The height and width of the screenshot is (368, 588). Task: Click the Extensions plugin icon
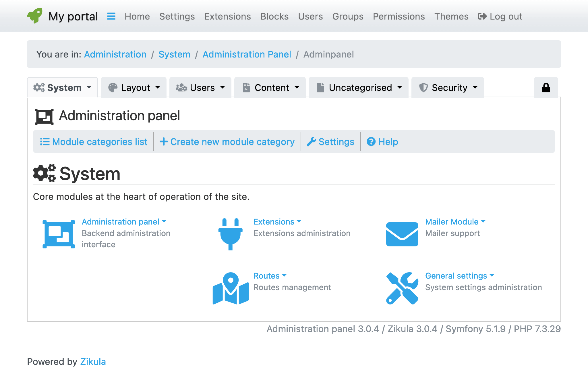230,232
